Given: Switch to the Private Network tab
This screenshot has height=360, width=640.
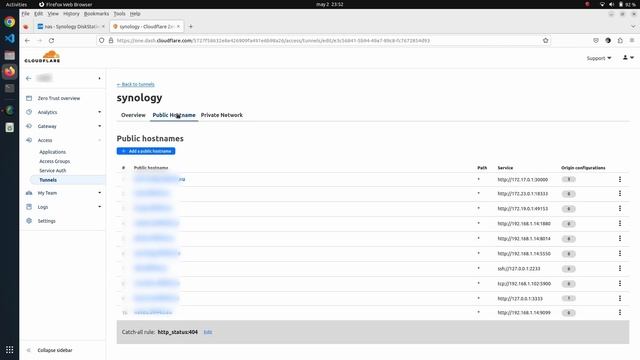Looking at the screenshot, I should click(x=222, y=115).
